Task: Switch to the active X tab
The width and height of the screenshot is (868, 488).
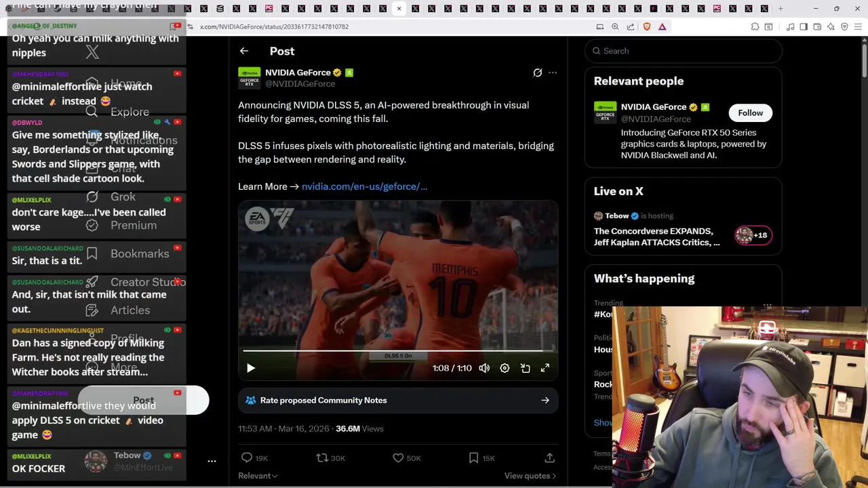Action: click(399, 9)
